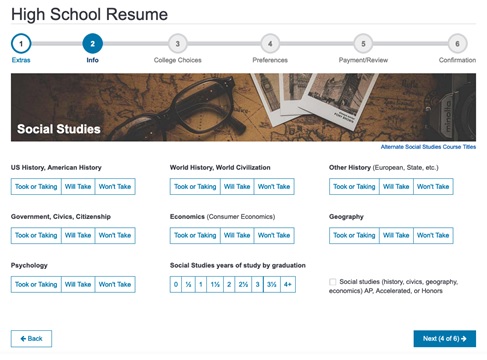Click the Info step 2 circle
The height and width of the screenshot is (360, 487).
click(93, 44)
